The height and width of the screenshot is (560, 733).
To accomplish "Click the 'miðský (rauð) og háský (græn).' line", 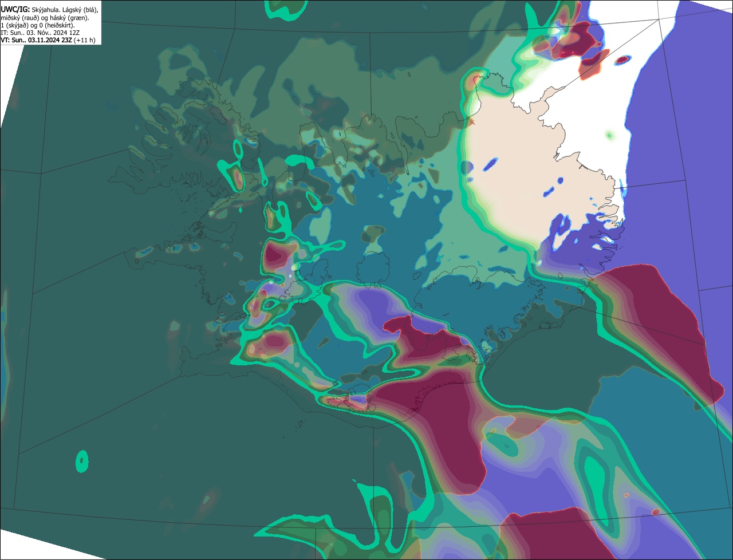I will (45, 18).
